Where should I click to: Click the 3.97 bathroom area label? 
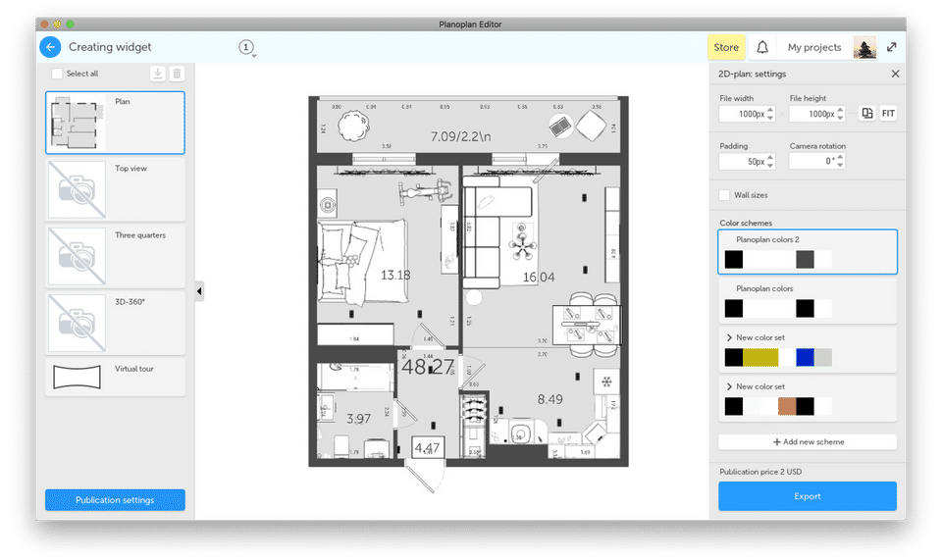click(x=359, y=419)
